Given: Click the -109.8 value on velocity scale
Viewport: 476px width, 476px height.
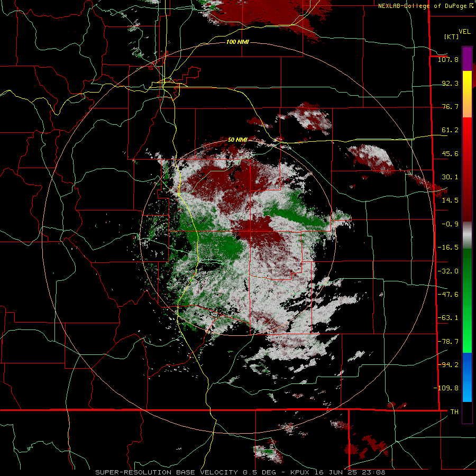Looking at the screenshot, I should point(446,388).
